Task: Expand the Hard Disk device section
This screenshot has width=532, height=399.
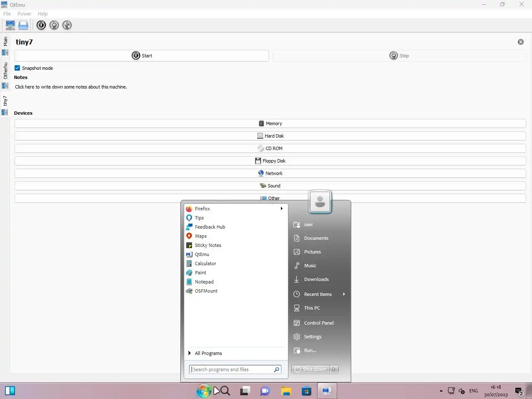Action: pos(270,136)
